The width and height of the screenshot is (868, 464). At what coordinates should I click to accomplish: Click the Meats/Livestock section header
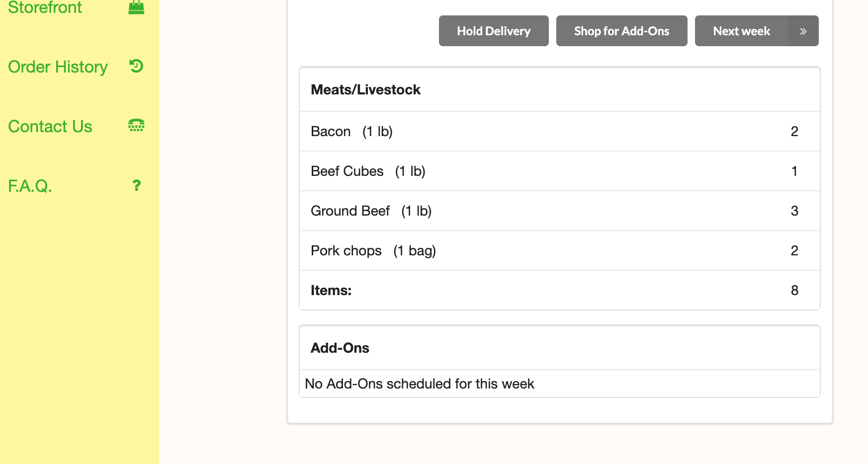coord(365,90)
